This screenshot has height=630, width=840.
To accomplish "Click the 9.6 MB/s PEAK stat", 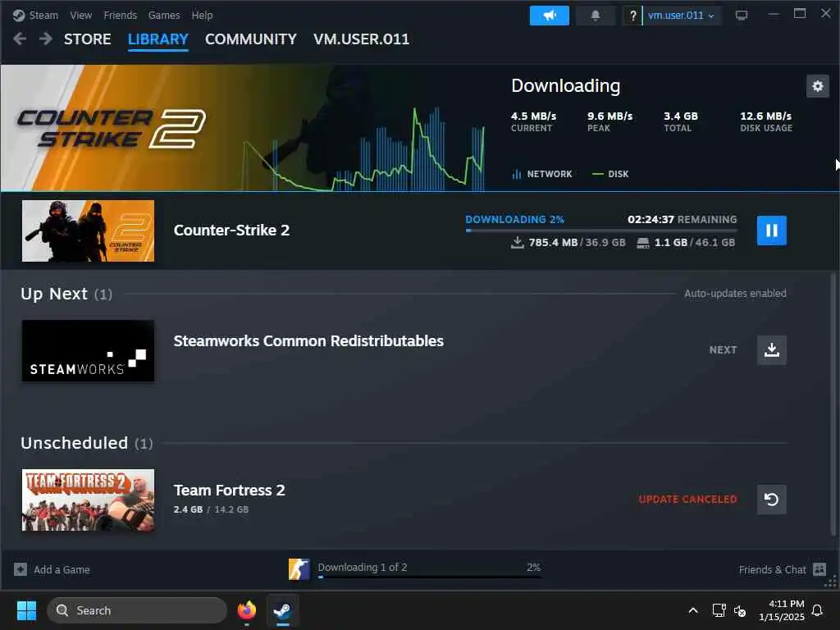I will point(609,121).
